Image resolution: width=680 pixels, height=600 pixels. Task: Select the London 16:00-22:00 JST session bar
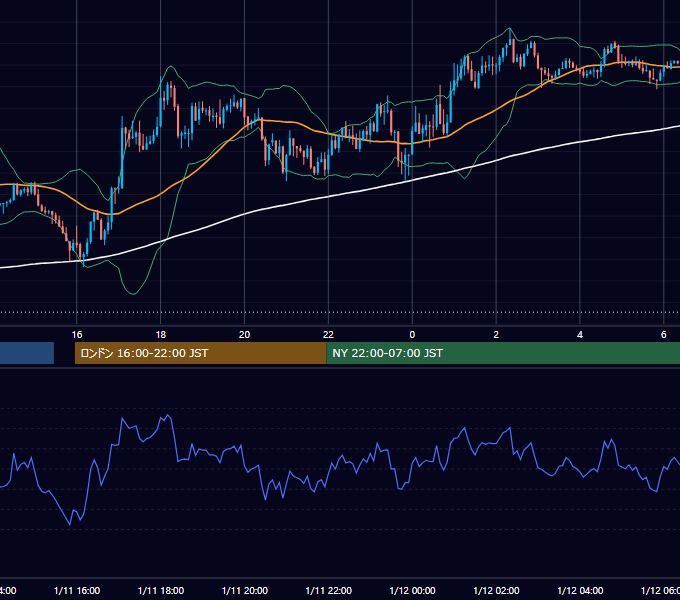[x=200, y=353]
